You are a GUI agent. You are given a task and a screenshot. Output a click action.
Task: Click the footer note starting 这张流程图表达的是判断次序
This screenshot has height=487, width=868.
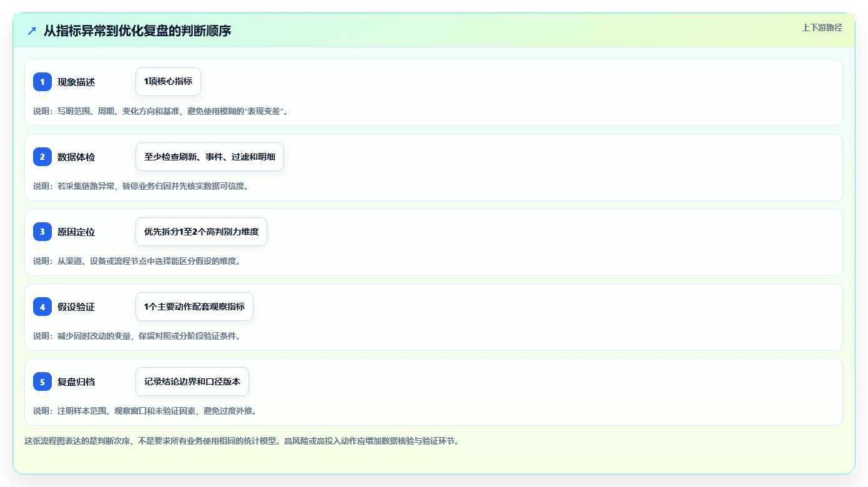(x=244, y=441)
